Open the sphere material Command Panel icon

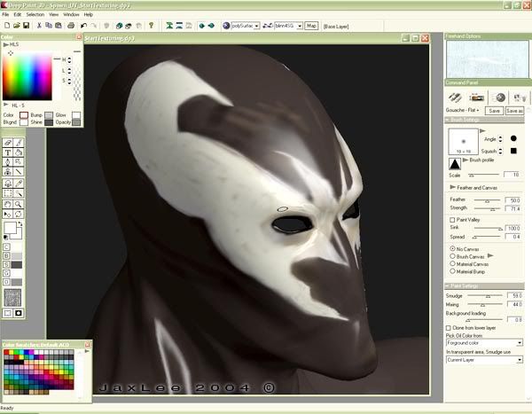(499, 98)
